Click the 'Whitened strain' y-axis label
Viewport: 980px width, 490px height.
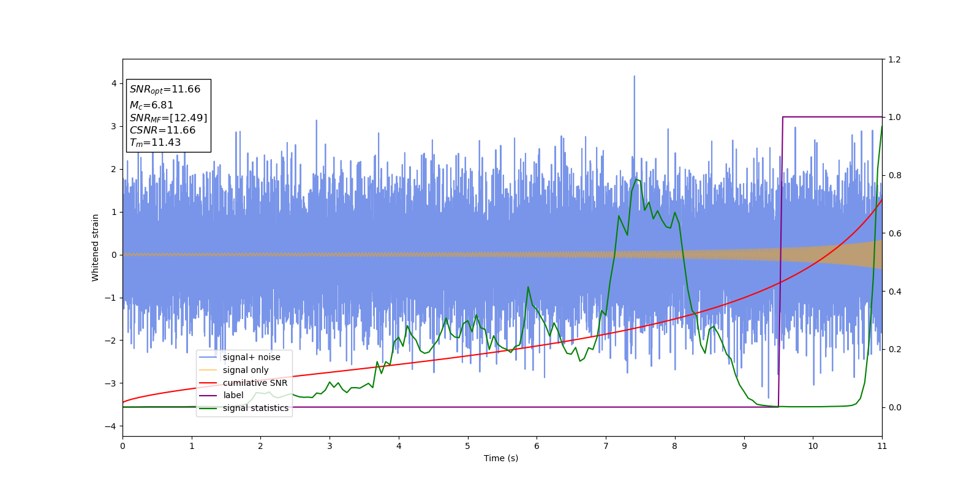coord(96,247)
